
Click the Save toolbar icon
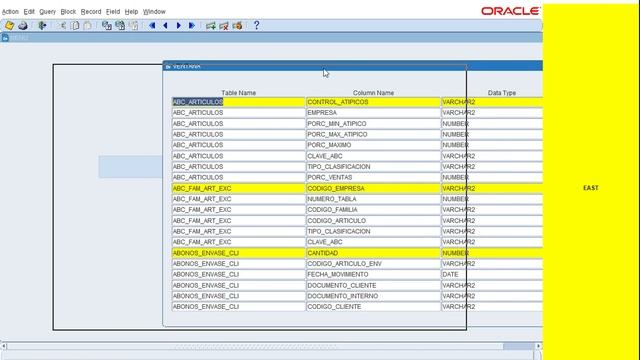tap(9, 26)
